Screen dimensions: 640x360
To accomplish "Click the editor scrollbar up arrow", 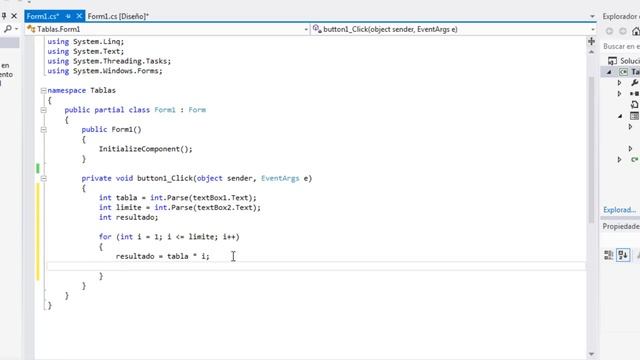I will tap(591, 52).
